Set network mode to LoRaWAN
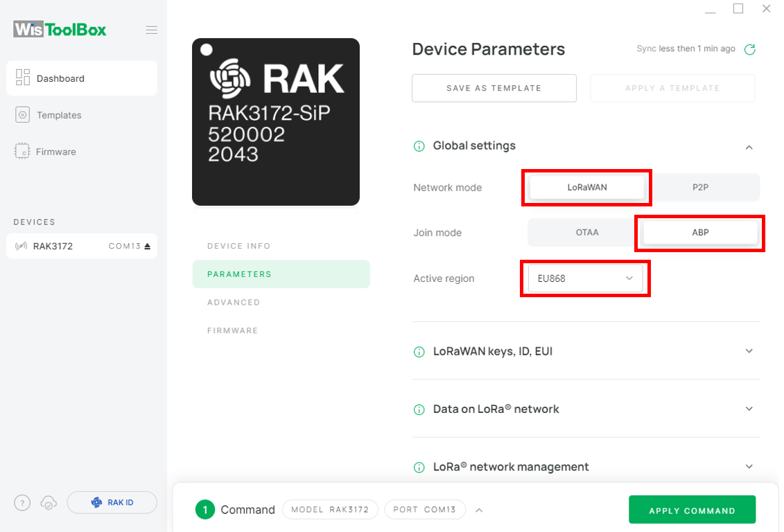784x532 pixels. (587, 187)
